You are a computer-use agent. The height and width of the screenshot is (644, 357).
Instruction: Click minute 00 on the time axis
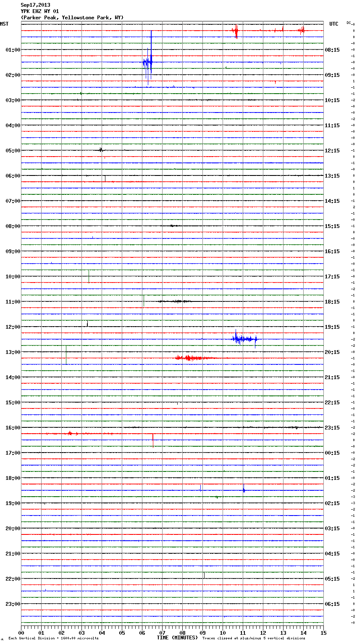coord(21,633)
